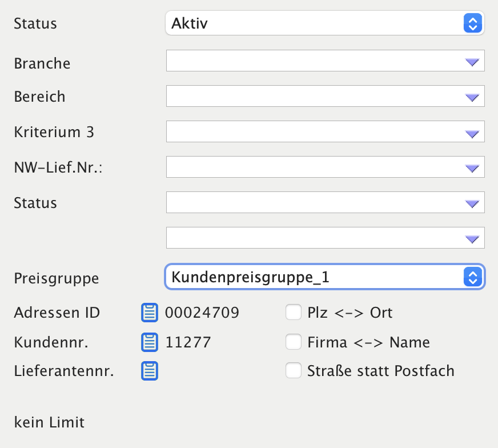Click the Lieferantennr. clipboard icon

150,371
